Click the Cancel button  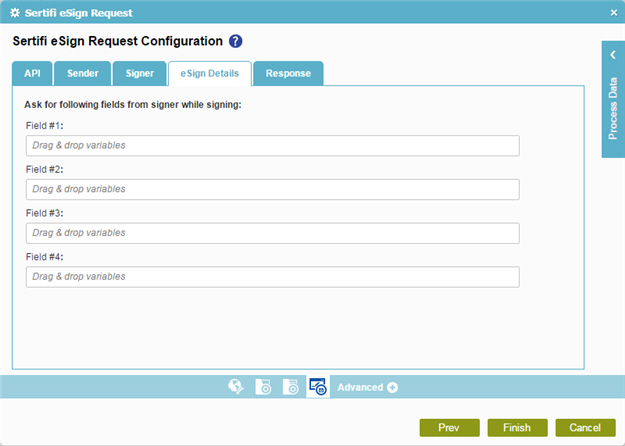(x=585, y=428)
